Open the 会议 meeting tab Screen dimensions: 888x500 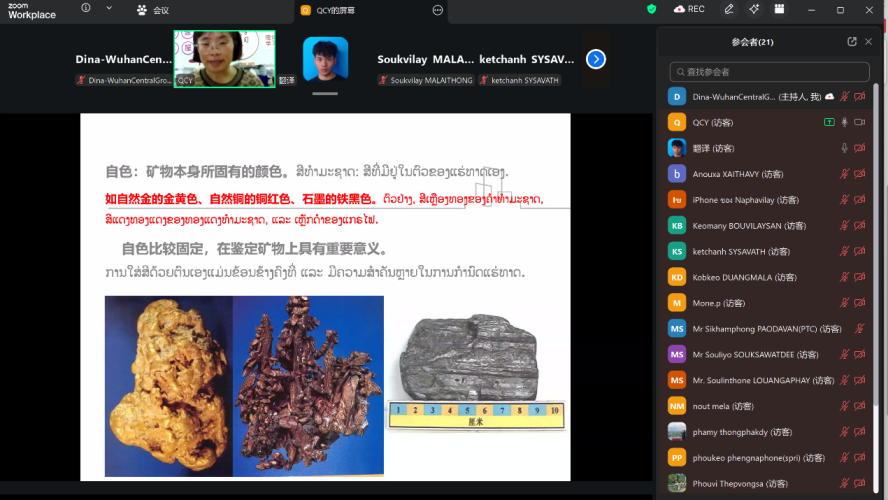click(153, 10)
